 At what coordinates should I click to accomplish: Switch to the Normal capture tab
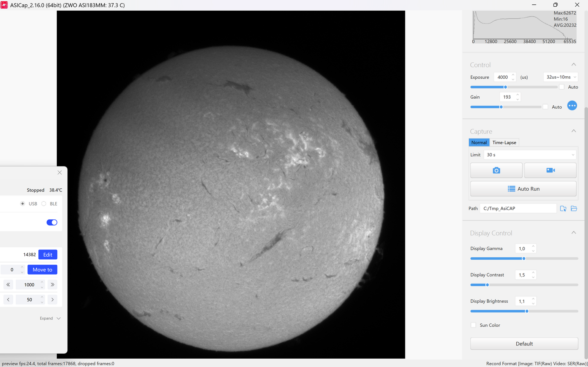point(479,143)
